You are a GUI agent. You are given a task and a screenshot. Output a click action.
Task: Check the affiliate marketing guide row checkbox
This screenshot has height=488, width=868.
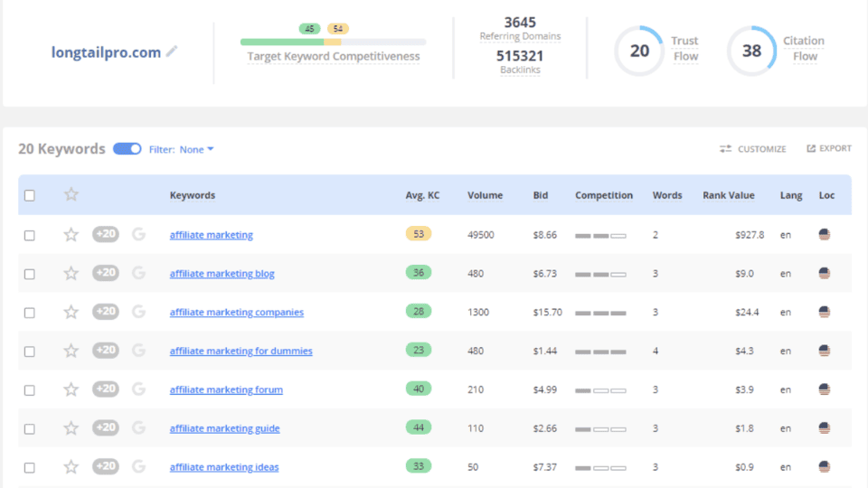tap(29, 428)
